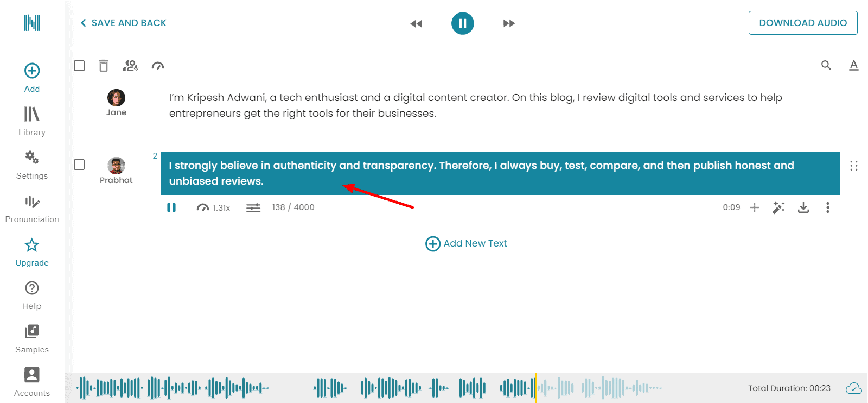The image size is (868, 403).
Task: Click the yellow playhead marker on waveform
Action: point(536,388)
